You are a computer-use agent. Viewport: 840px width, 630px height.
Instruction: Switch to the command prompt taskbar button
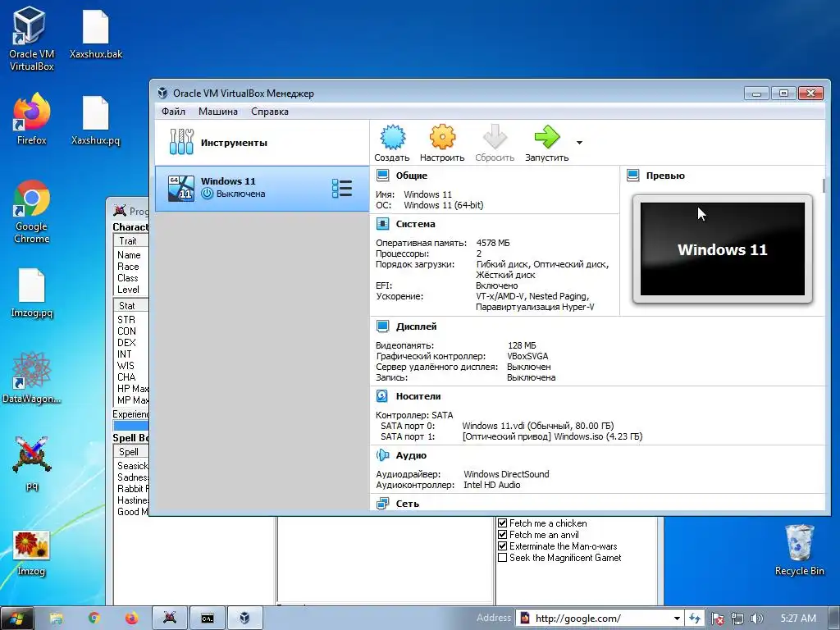click(208, 619)
